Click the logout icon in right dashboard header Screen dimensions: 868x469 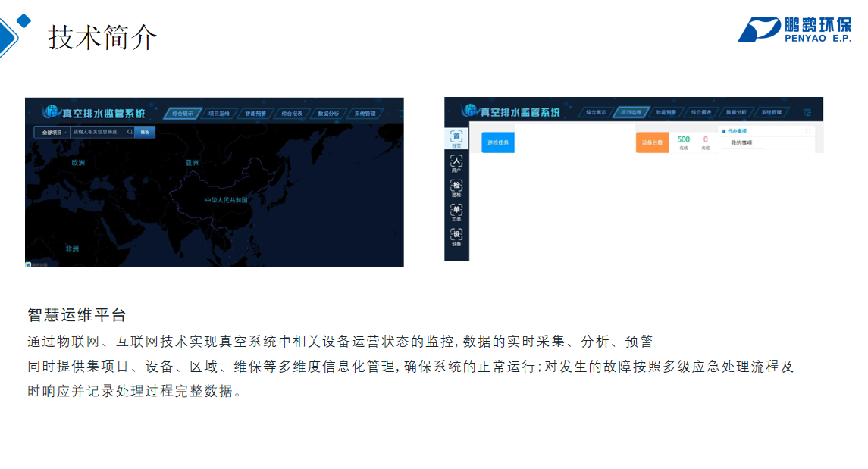[x=808, y=112]
